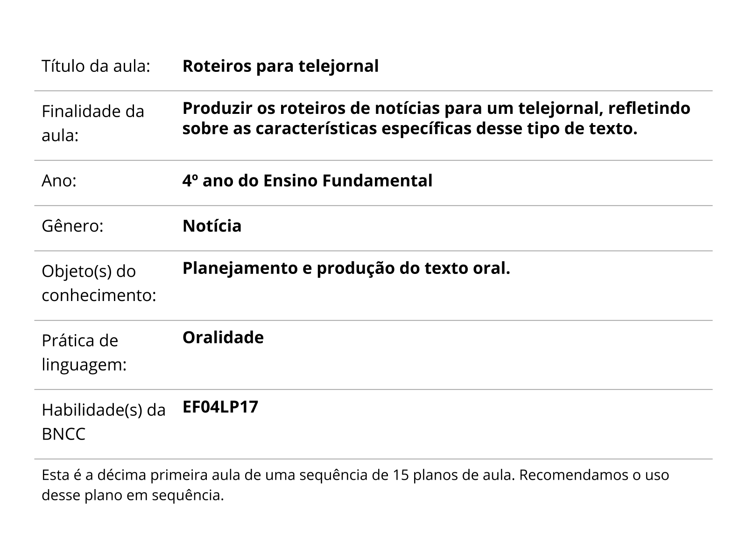Click 'Planejamento e produção do texto oral.'

click(x=346, y=268)
